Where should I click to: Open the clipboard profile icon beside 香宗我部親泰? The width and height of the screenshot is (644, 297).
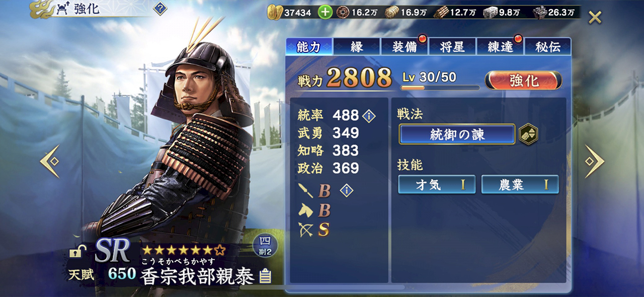tap(265, 276)
